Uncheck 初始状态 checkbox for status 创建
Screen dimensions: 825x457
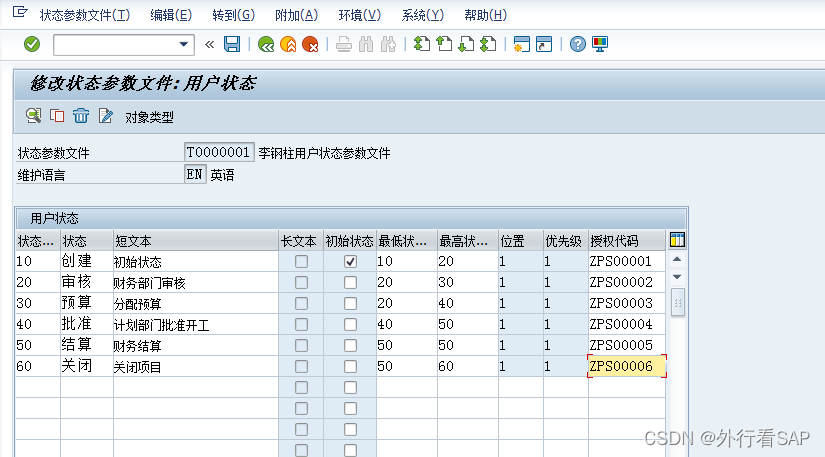(350, 261)
